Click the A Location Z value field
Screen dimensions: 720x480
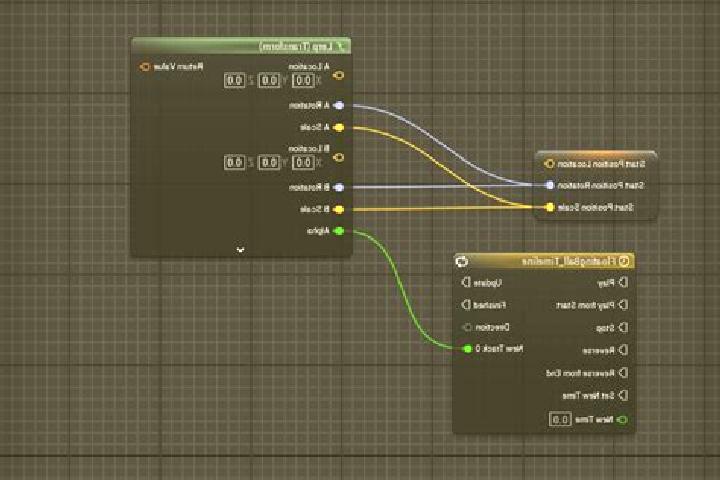pyautogui.click(x=235, y=80)
